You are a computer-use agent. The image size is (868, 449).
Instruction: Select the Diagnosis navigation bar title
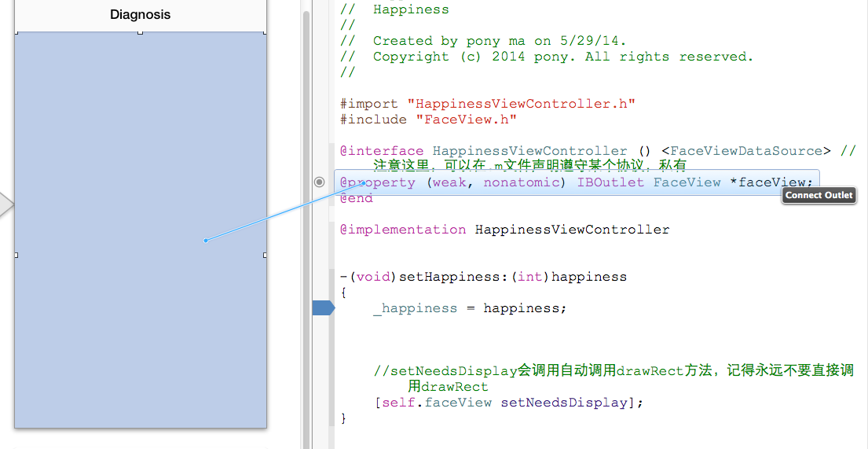[x=140, y=14]
